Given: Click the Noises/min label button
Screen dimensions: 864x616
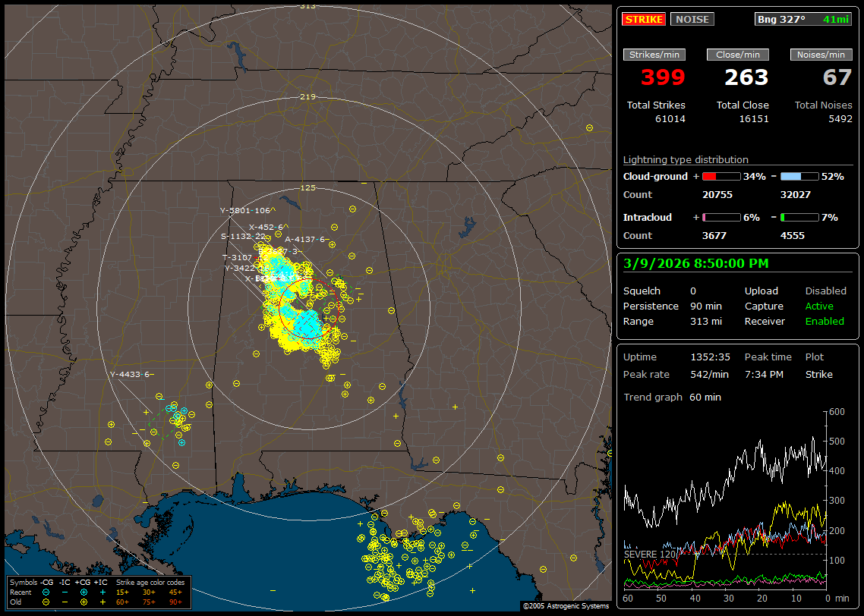Looking at the screenshot, I should coord(821,55).
